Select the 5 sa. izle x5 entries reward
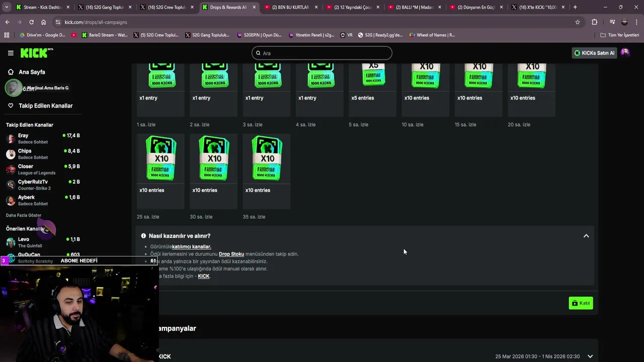Image resolution: width=644 pixels, height=362 pixels. tap(373, 89)
